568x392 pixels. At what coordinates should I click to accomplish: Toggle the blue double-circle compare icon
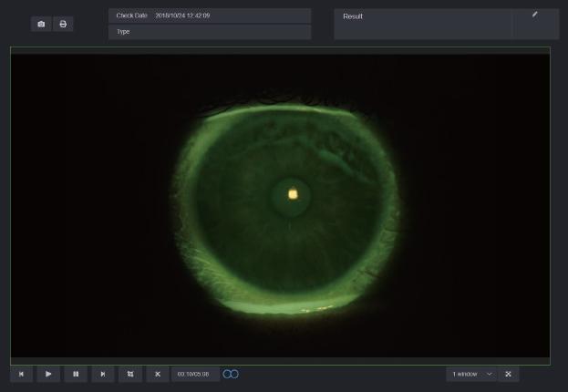231,374
